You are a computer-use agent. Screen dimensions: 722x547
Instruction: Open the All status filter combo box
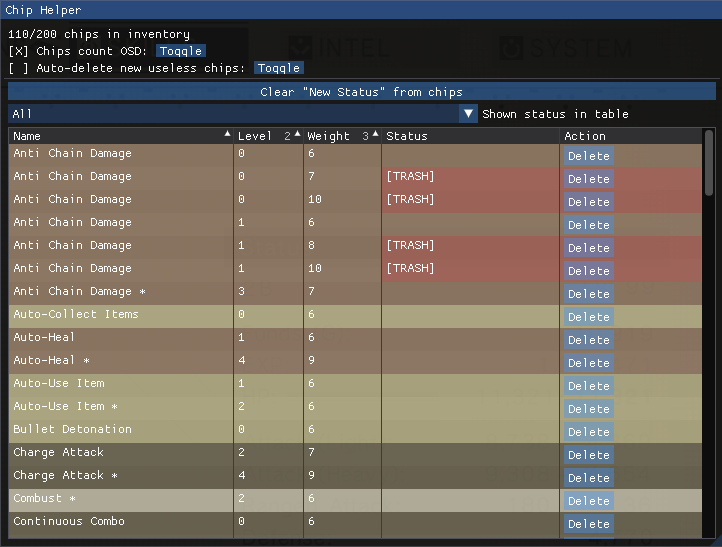[x=242, y=114]
